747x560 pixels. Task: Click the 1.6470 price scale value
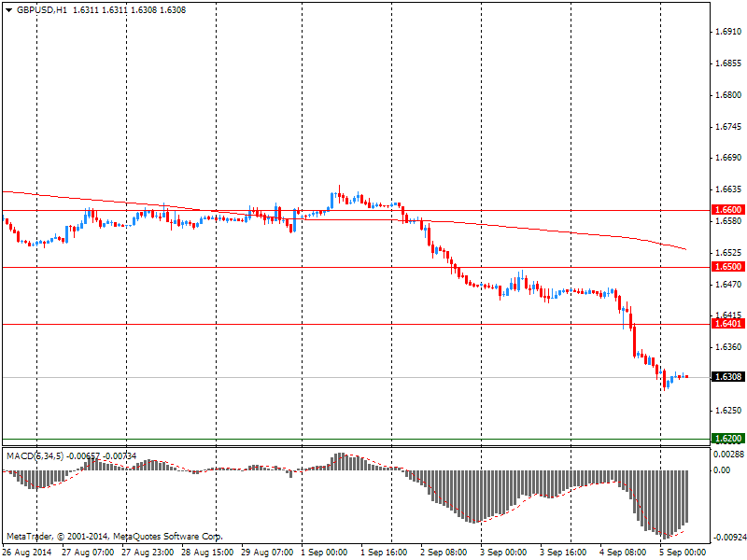pyautogui.click(x=729, y=285)
